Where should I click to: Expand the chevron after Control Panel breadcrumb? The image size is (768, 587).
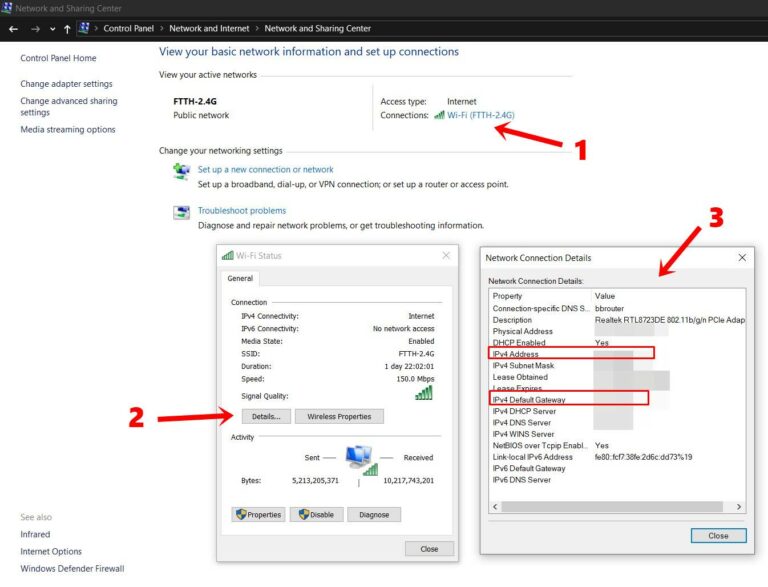[161, 29]
